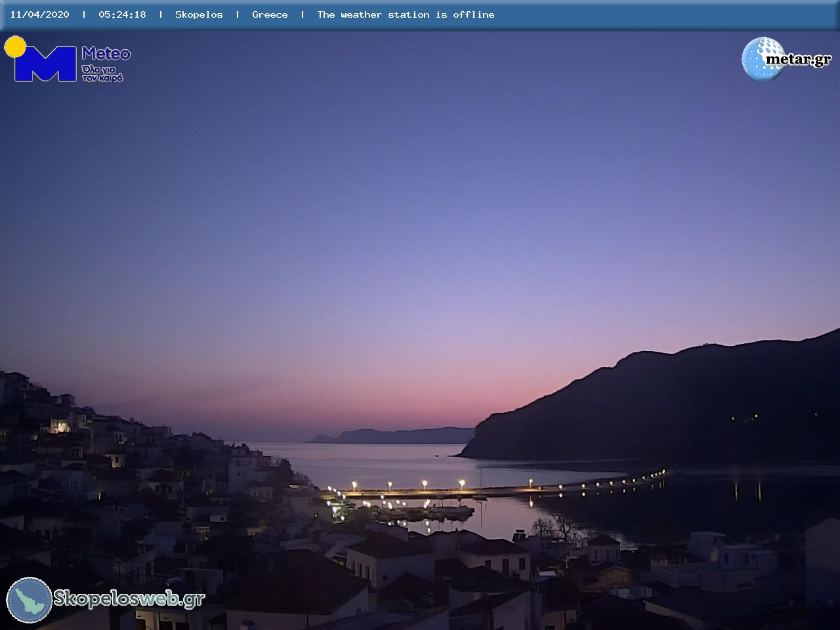This screenshot has width=840, height=630.
Task: Click the timestamp 05:24:18
Action: pos(122,14)
